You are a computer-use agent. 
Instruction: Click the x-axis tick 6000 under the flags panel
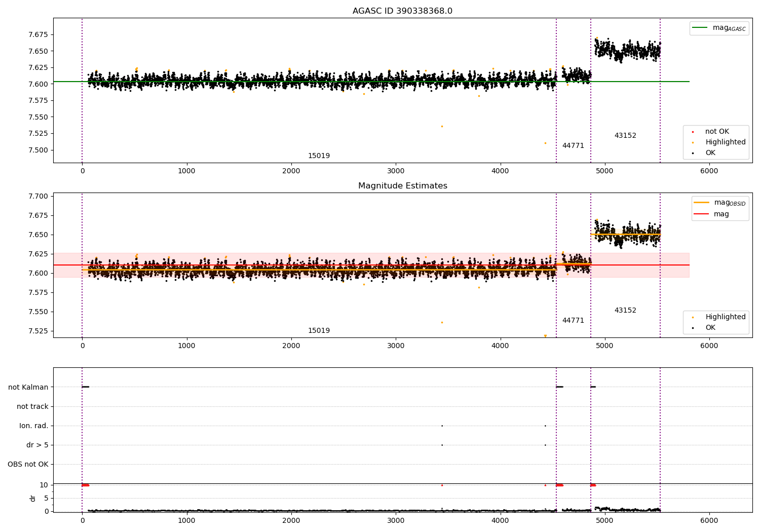click(x=709, y=520)
